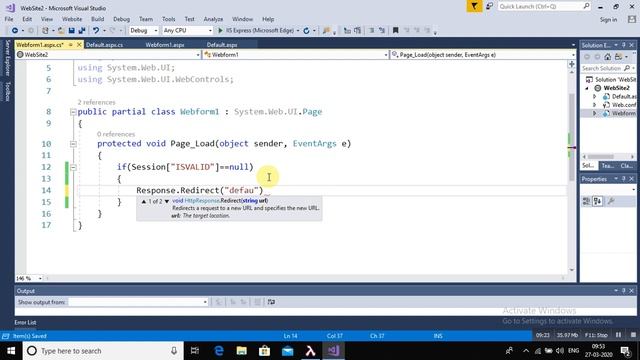Click the Open File toolbar icon

tap(61, 31)
